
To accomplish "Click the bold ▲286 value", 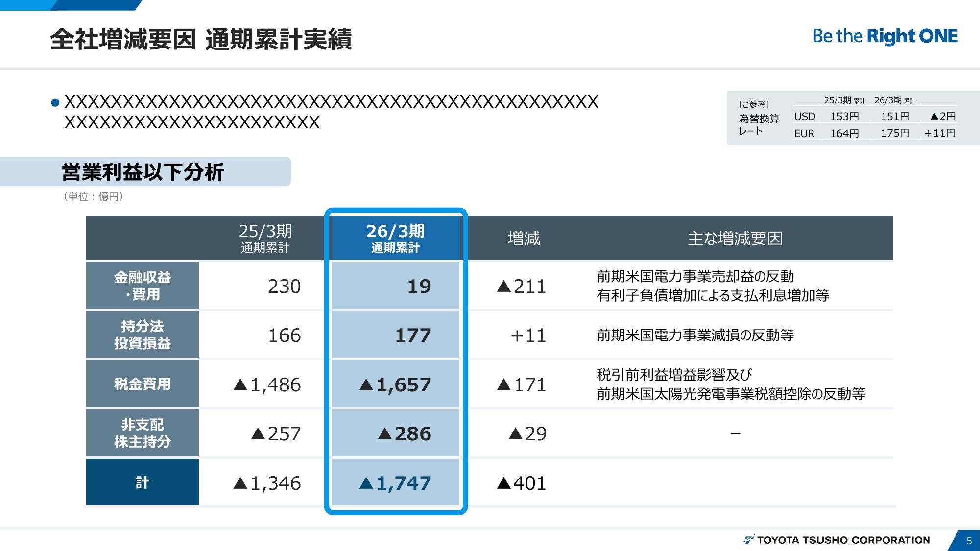I will [x=405, y=434].
